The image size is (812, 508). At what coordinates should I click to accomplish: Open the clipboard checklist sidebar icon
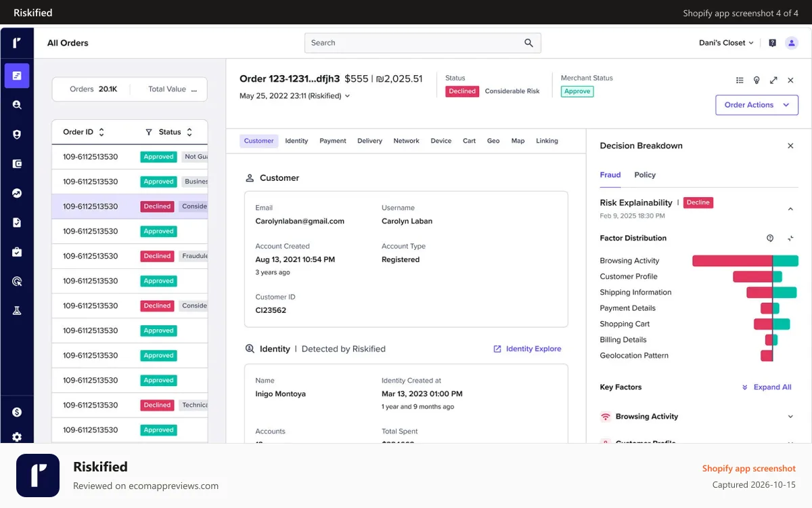pos(17,252)
